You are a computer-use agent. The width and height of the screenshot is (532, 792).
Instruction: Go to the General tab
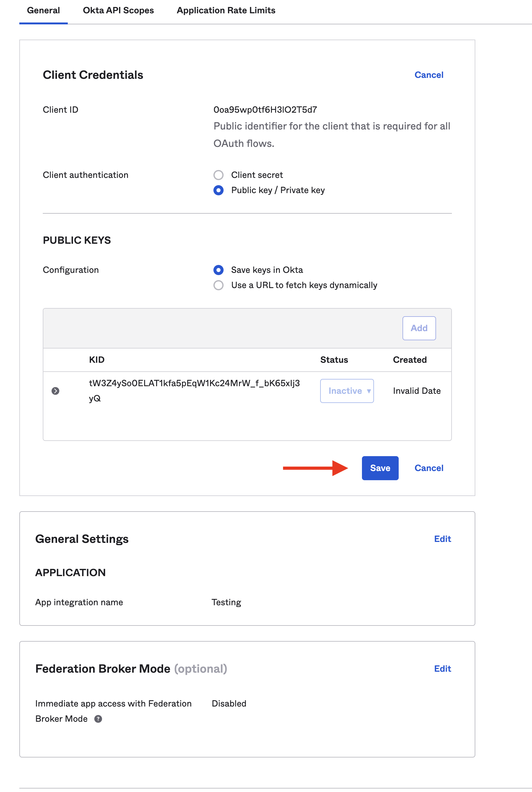click(x=43, y=10)
